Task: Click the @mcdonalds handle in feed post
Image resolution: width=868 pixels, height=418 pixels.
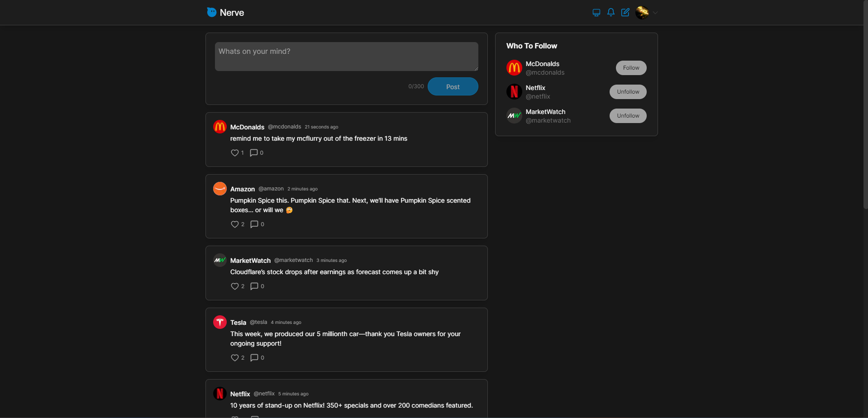Action: (284, 127)
